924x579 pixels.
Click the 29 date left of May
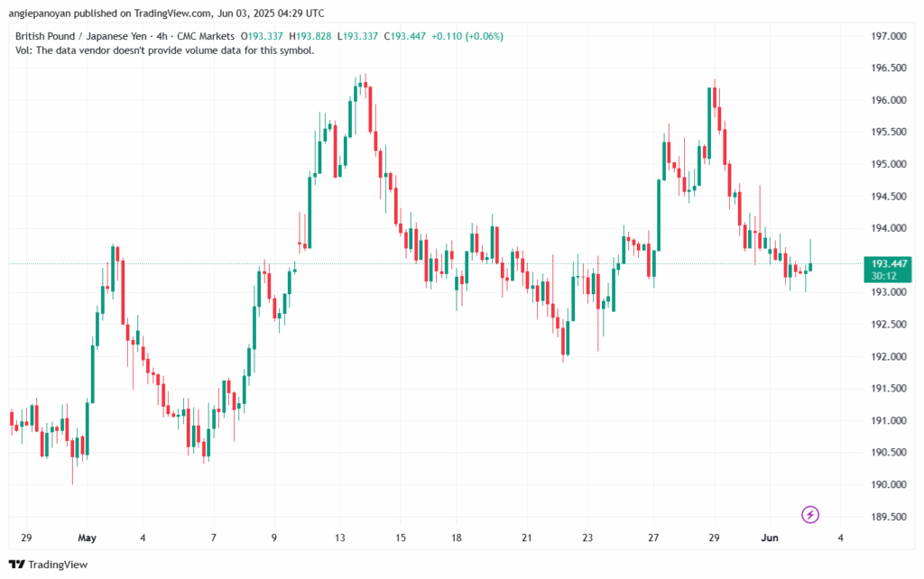26,538
